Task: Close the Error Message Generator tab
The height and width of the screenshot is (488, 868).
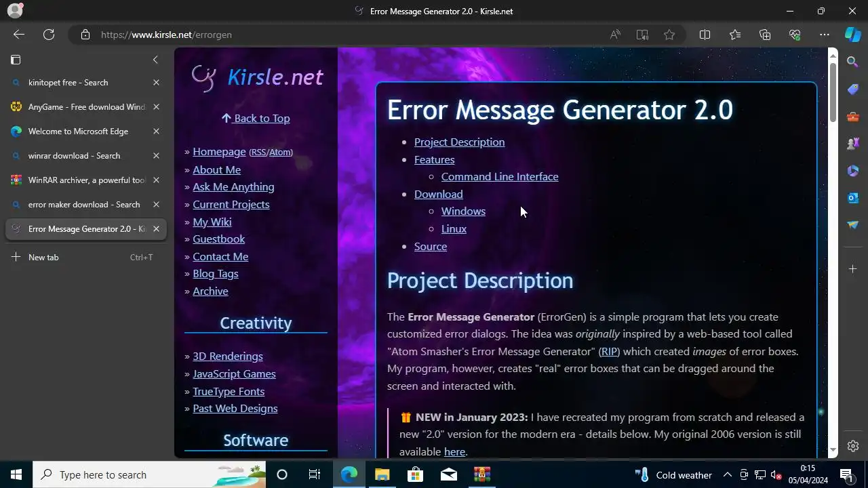Action: click(x=156, y=229)
